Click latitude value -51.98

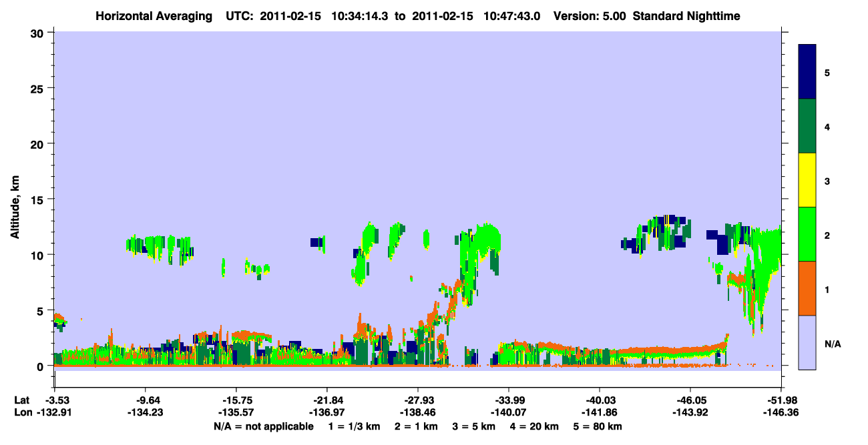coord(781,400)
